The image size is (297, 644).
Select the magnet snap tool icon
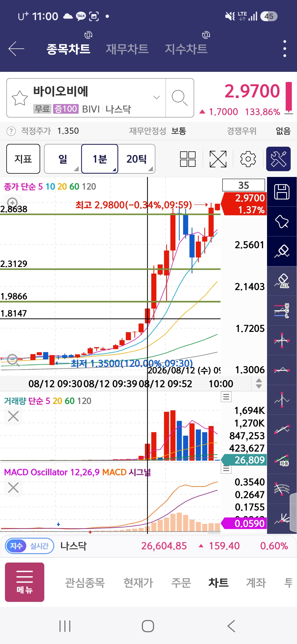pyautogui.click(x=282, y=222)
